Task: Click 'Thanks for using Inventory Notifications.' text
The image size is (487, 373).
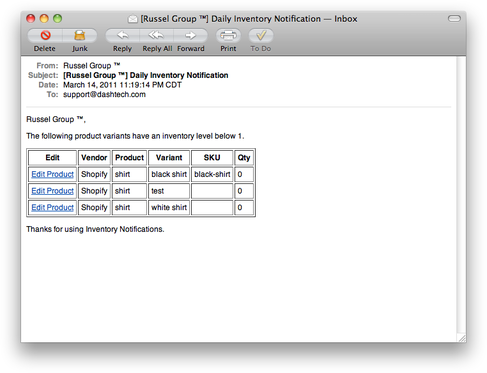Action: tap(95, 229)
